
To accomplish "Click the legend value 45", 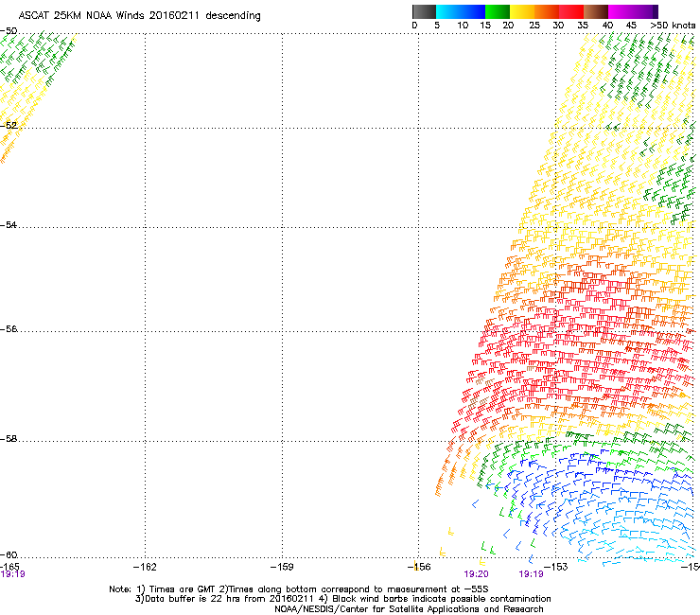I will (x=631, y=26).
